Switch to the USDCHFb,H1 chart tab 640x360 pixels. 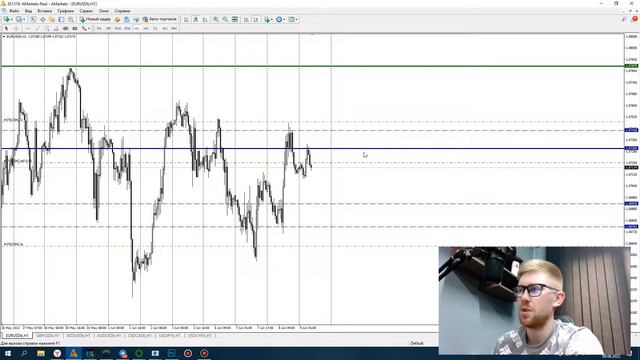click(x=200, y=336)
